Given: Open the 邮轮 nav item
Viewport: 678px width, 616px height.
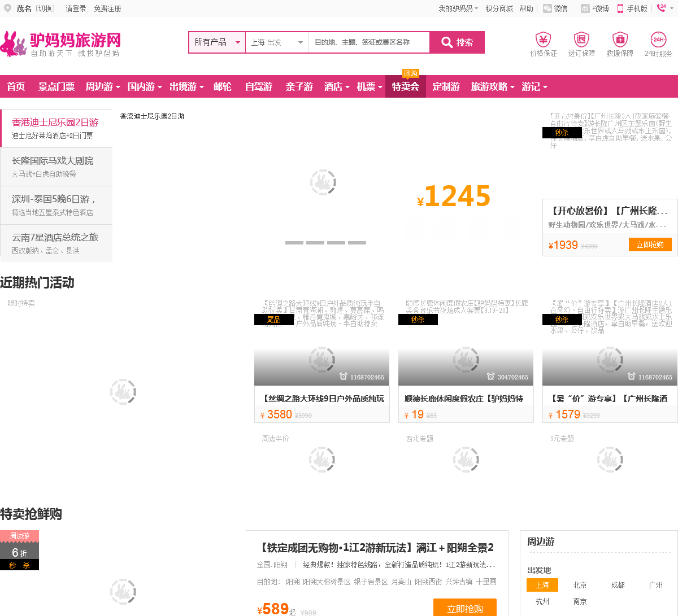Looking at the screenshot, I should pos(223,86).
